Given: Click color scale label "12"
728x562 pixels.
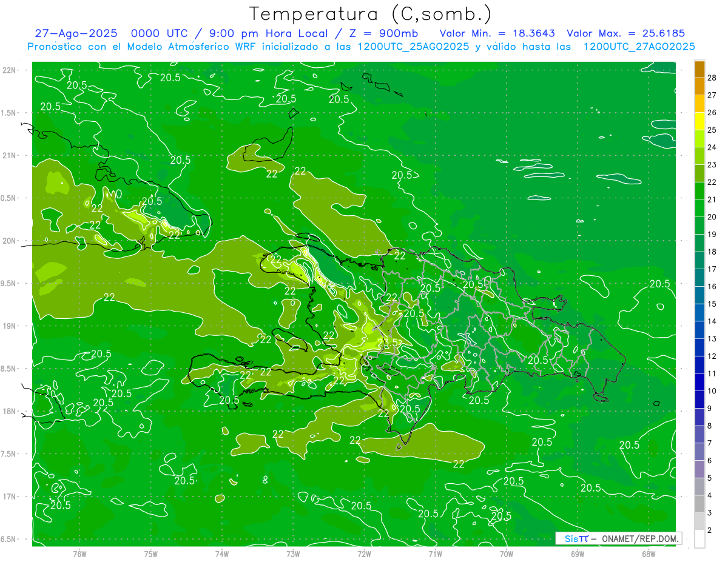Looking at the screenshot, I should click(x=712, y=356).
